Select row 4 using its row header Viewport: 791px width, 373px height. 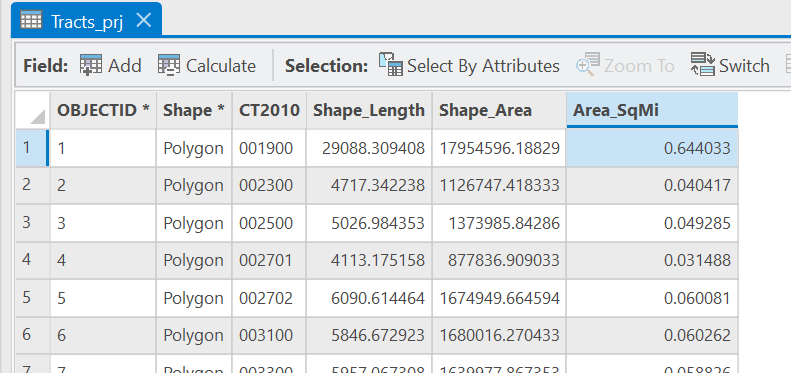(33, 260)
